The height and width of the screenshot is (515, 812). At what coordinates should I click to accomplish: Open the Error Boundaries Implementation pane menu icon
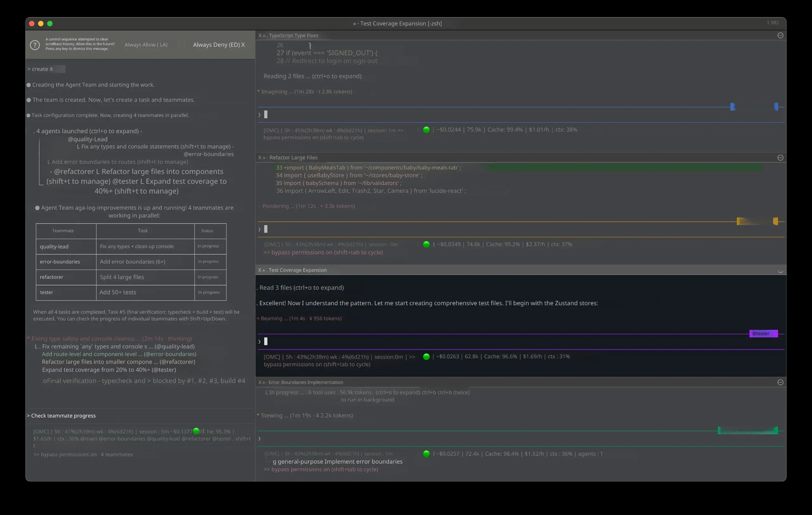point(780,382)
